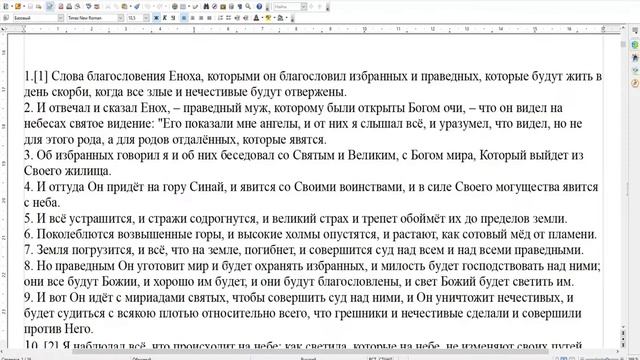
Task: Open the sidebar Gallery deck
Action: coord(635,70)
